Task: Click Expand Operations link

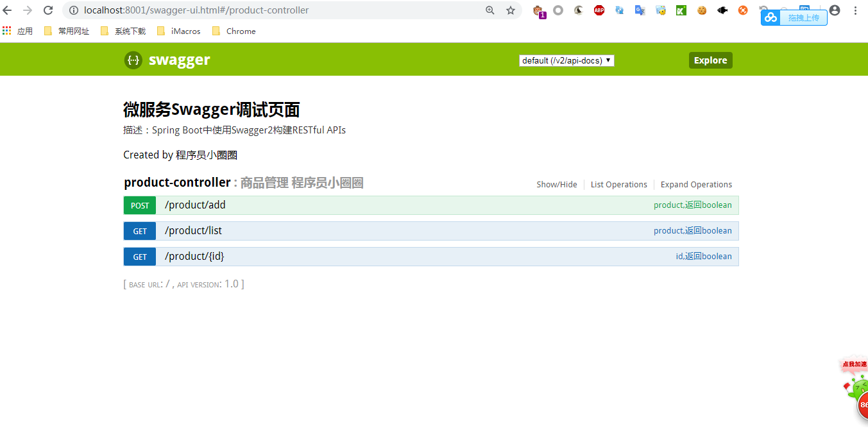Action: pyautogui.click(x=696, y=185)
